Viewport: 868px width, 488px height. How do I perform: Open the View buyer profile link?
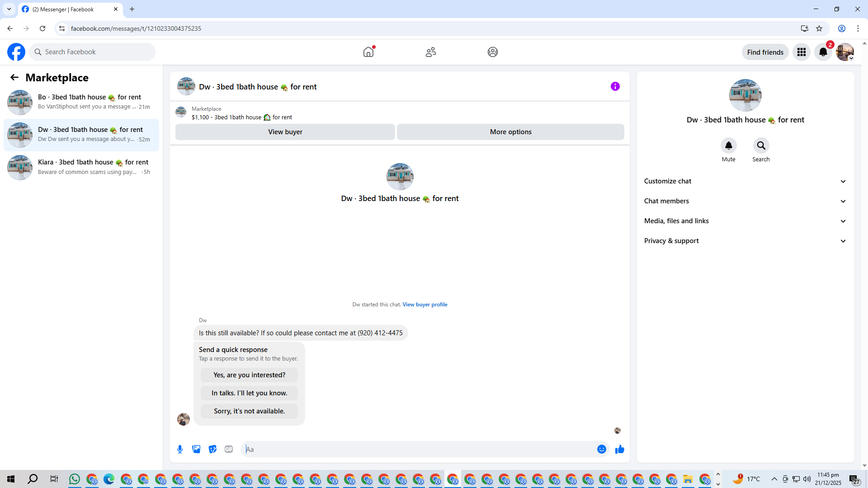425,305
